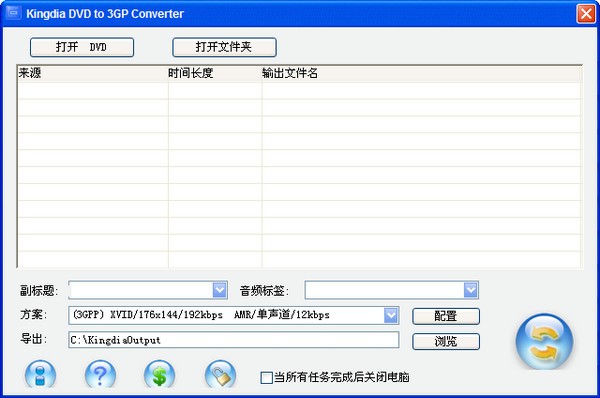600x398 pixels.
Task: Click the 配置 button
Action: tap(446, 316)
